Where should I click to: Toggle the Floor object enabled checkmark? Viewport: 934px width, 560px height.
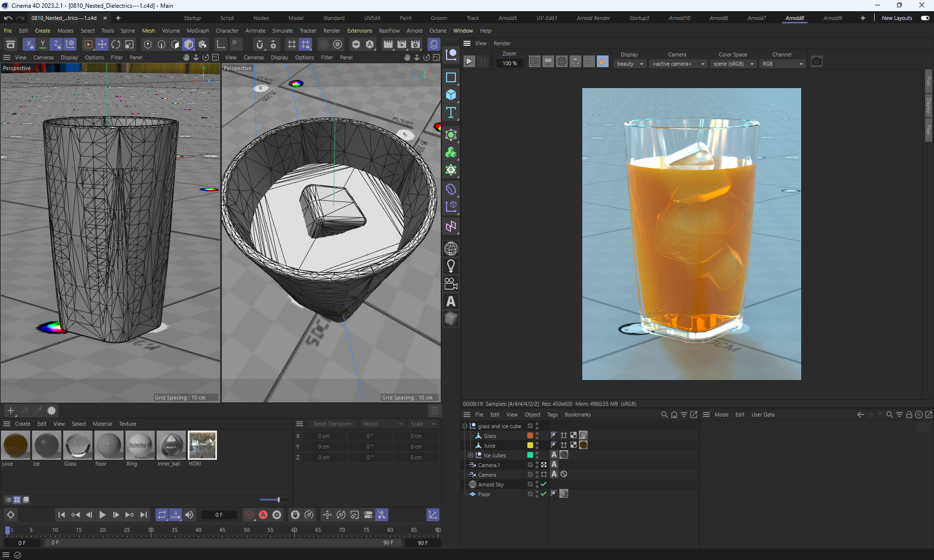pyautogui.click(x=543, y=494)
